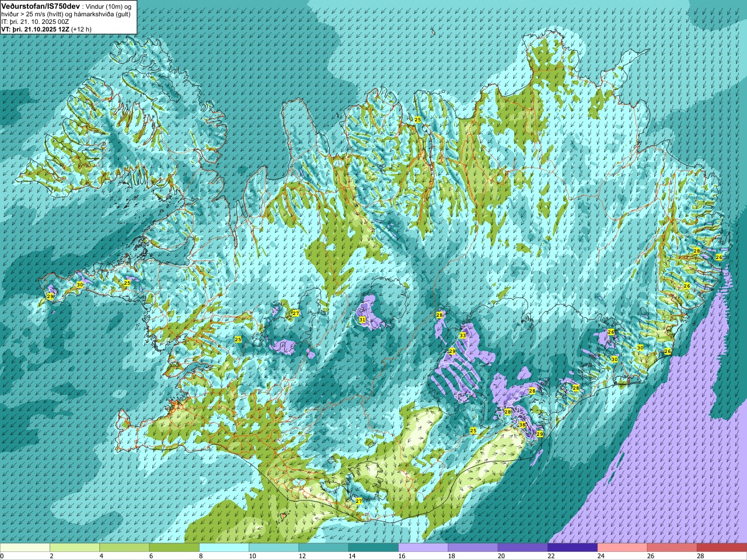Pick the dark red legend swatch above 28
The height and width of the screenshot is (560, 747).
point(721,548)
